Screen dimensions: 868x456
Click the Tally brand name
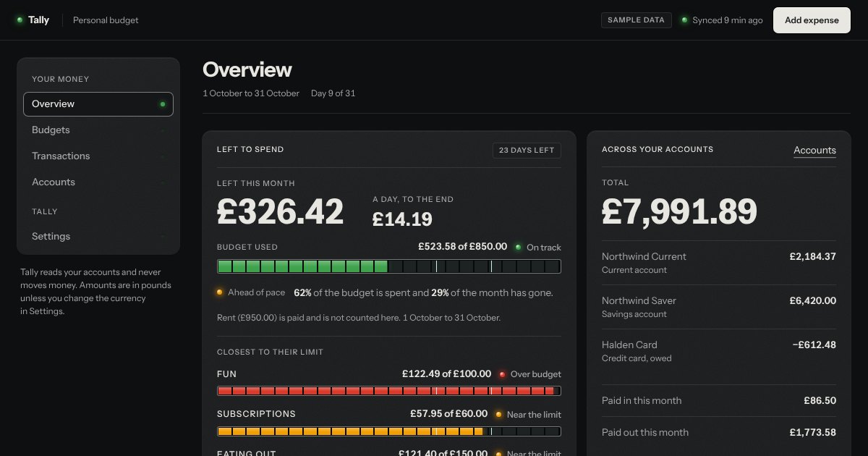pos(39,20)
